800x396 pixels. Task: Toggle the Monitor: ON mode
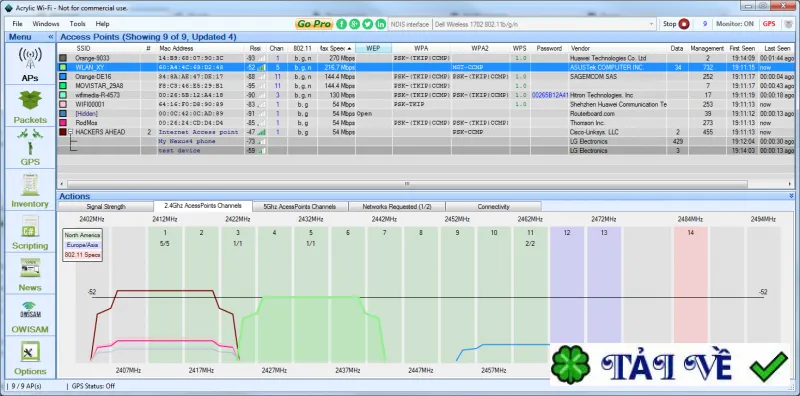735,24
